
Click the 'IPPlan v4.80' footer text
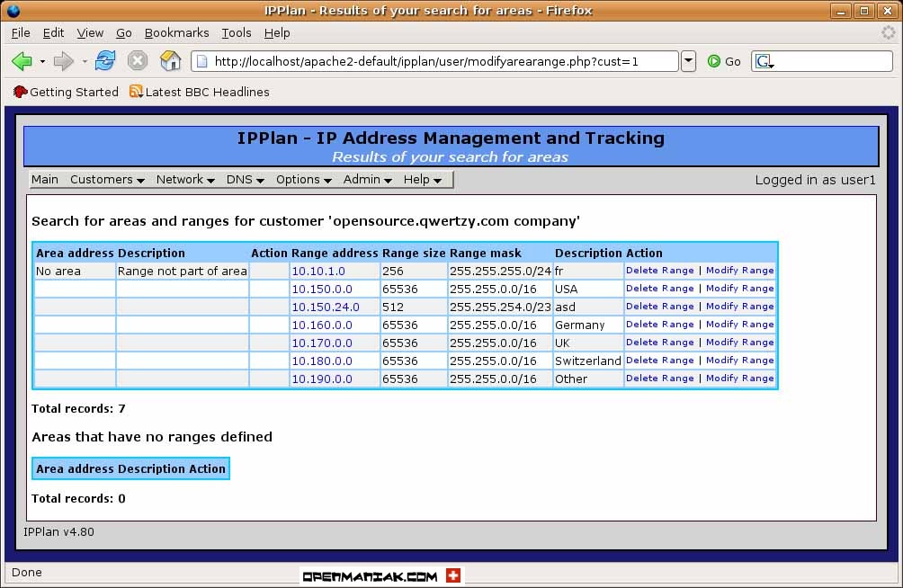(x=58, y=531)
